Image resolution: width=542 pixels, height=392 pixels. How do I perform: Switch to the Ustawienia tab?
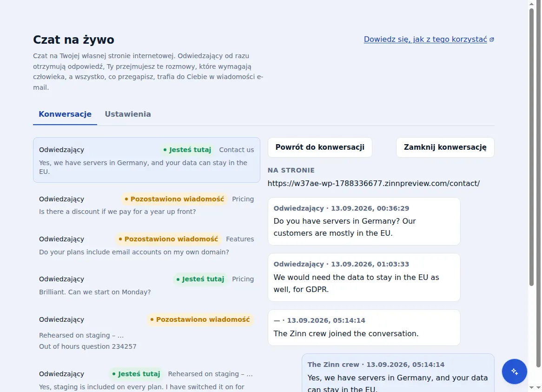pyautogui.click(x=128, y=114)
